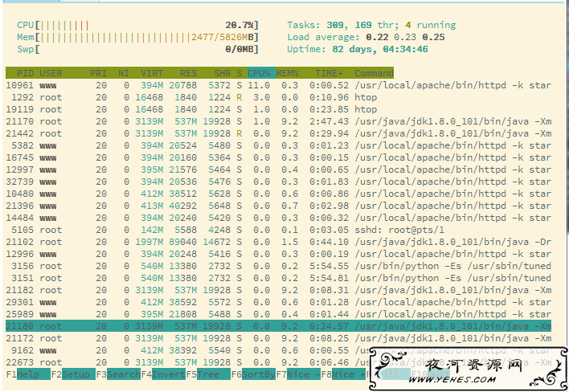Sort by the USER column header

(x=51, y=73)
